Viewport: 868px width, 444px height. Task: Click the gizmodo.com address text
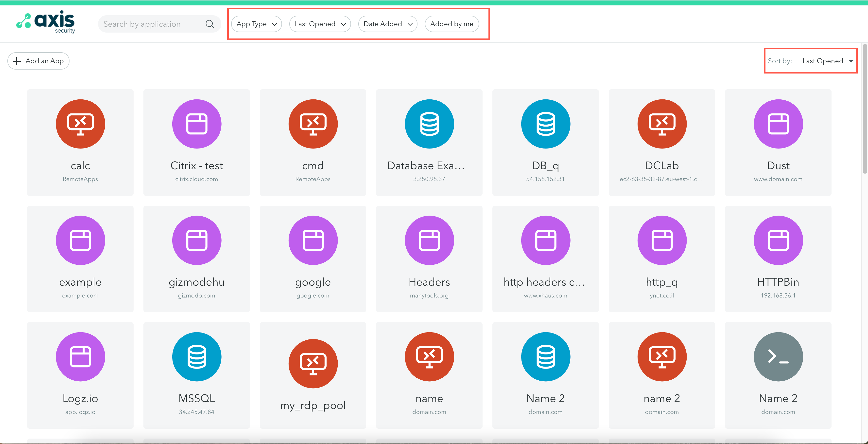coord(196,296)
